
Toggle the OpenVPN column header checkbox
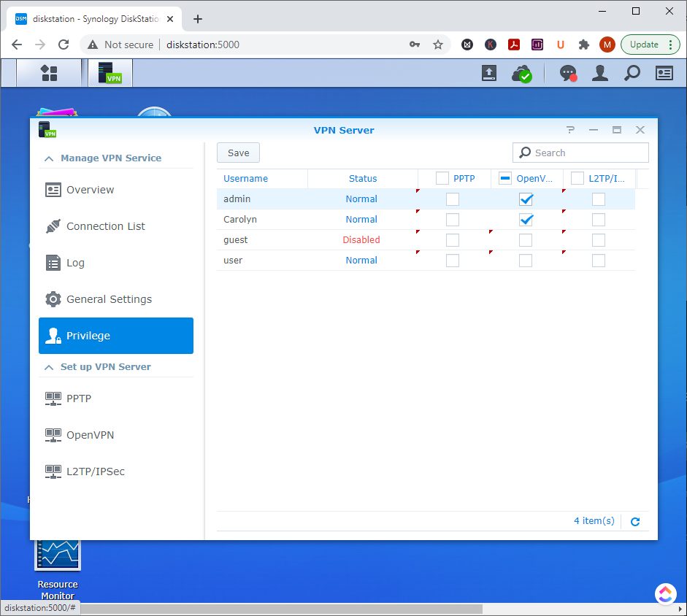(x=505, y=178)
